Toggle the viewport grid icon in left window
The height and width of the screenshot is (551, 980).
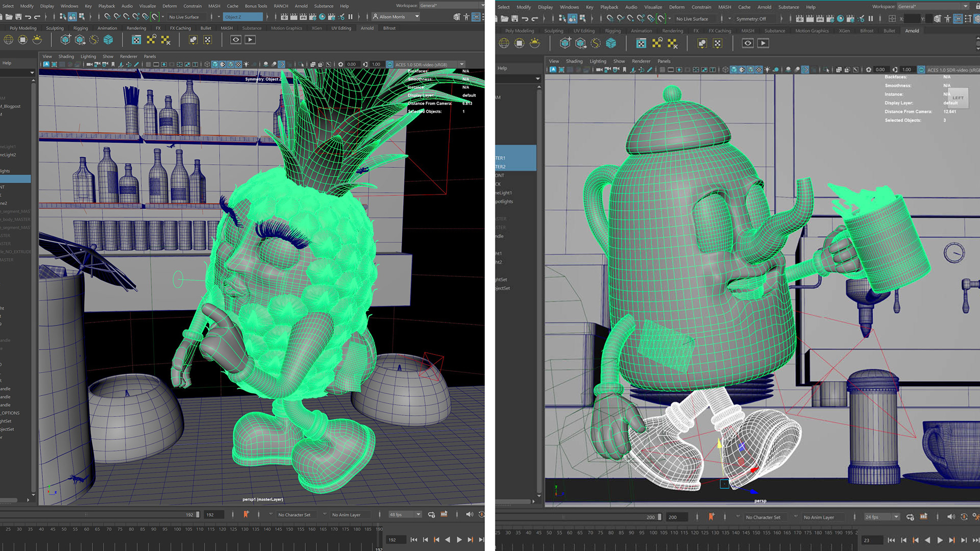[148, 65]
